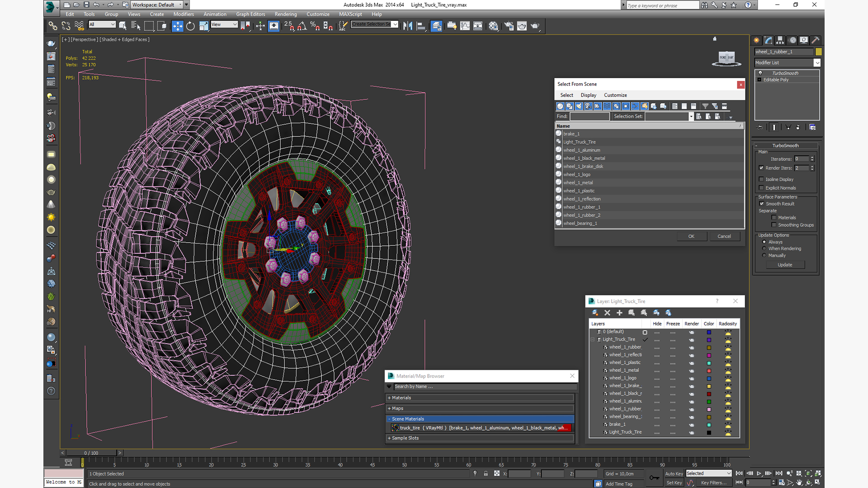The width and height of the screenshot is (868, 488).
Task: Open the Manage Layers toolbar icon
Action: coord(436,26)
